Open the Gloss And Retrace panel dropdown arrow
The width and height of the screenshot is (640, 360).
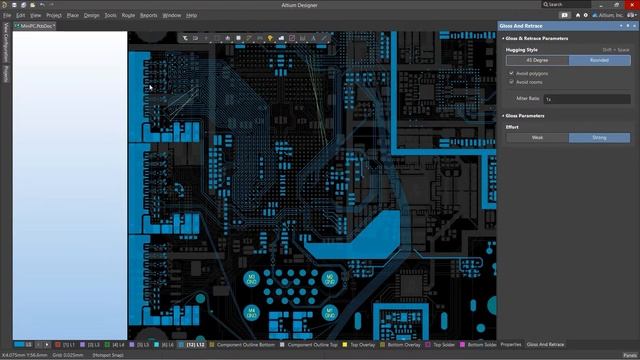point(621,26)
